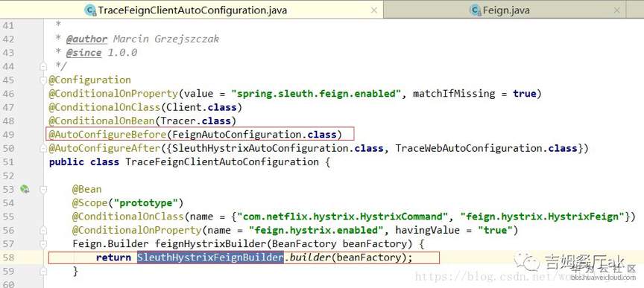
Task: Click the @Scope annotation on line 54
Action: (90, 203)
